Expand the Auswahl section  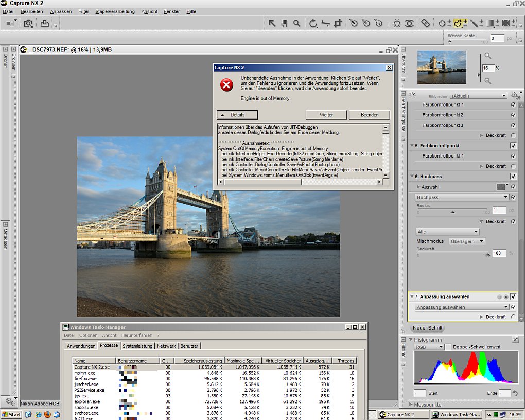[418, 187]
